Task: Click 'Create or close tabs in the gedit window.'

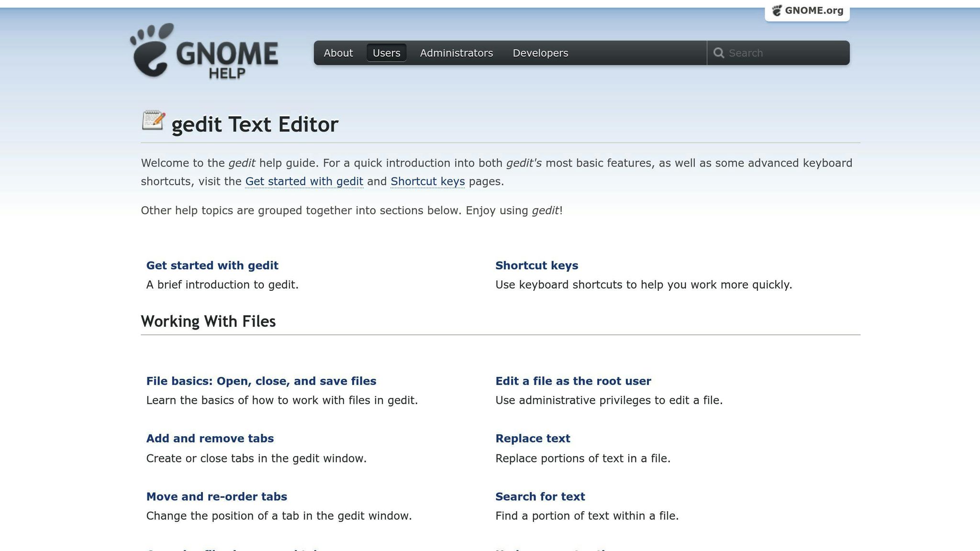Action: (256, 459)
